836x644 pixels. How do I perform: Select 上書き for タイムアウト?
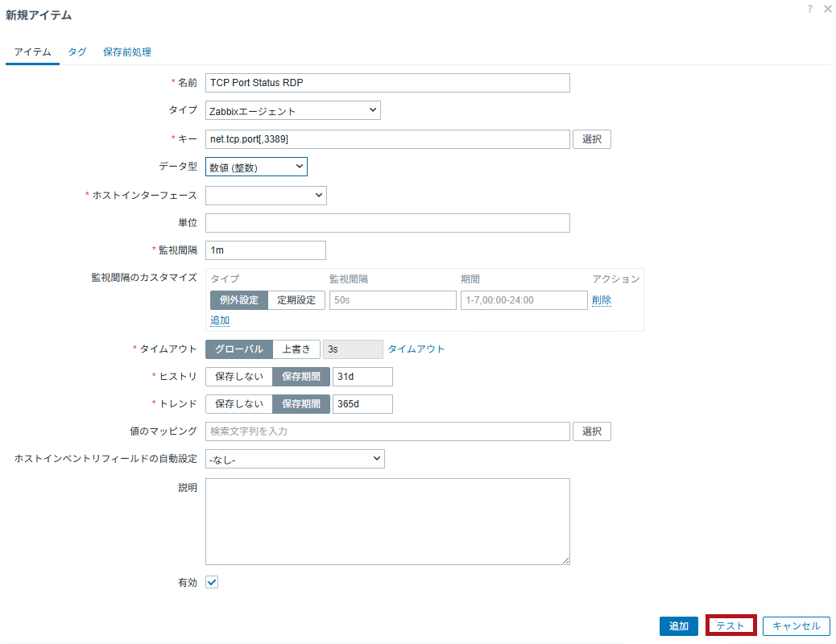(x=296, y=349)
